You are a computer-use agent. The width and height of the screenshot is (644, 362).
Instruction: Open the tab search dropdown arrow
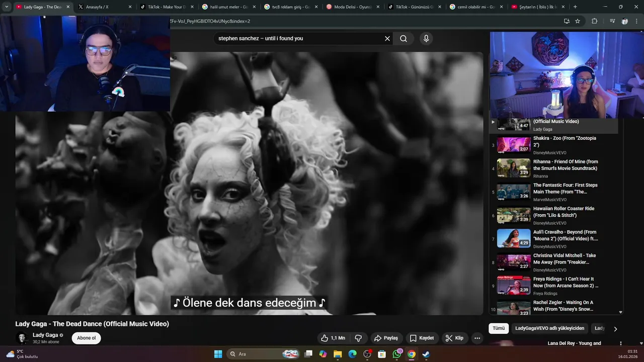[7, 7]
